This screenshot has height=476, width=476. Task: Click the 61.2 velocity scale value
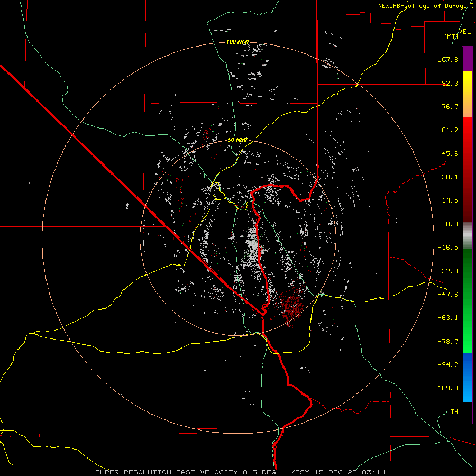[450, 130]
